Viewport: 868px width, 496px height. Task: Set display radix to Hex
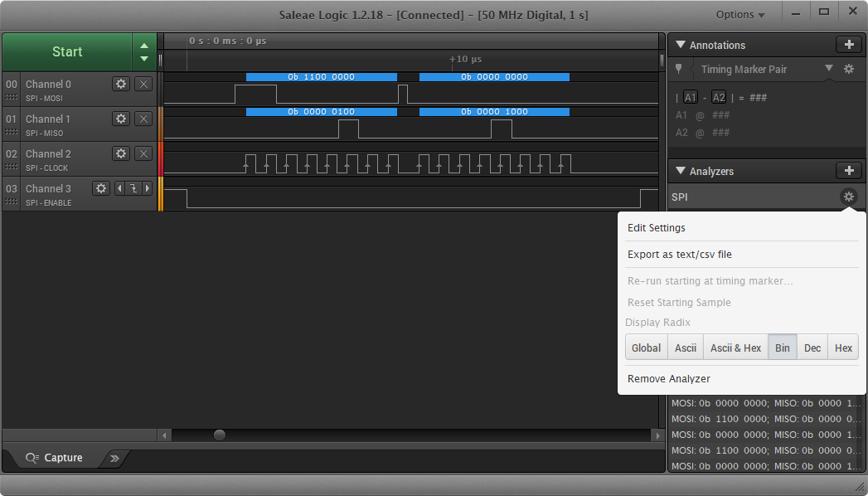point(843,348)
